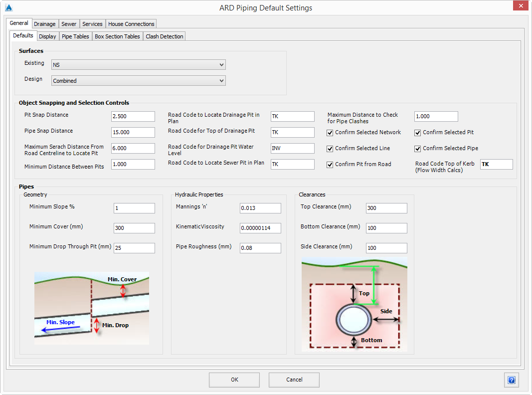Switch to the Drainage tab

[x=45, y=24]
